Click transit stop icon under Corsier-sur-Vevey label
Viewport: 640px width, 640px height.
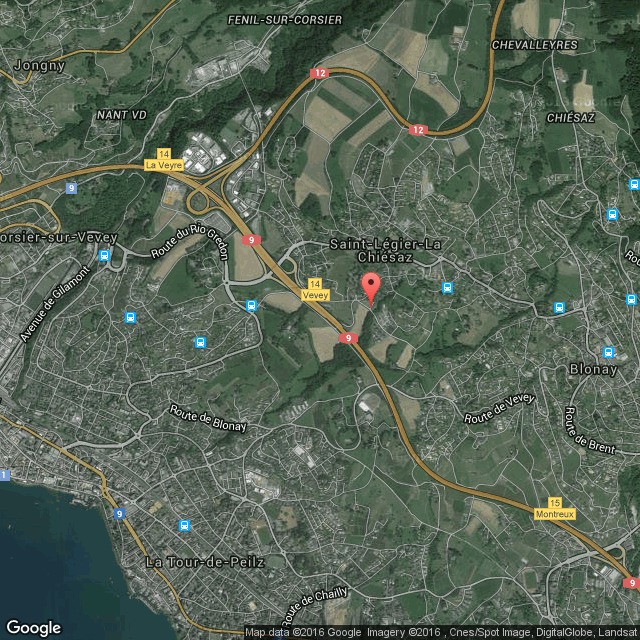(x=104, y=256)
